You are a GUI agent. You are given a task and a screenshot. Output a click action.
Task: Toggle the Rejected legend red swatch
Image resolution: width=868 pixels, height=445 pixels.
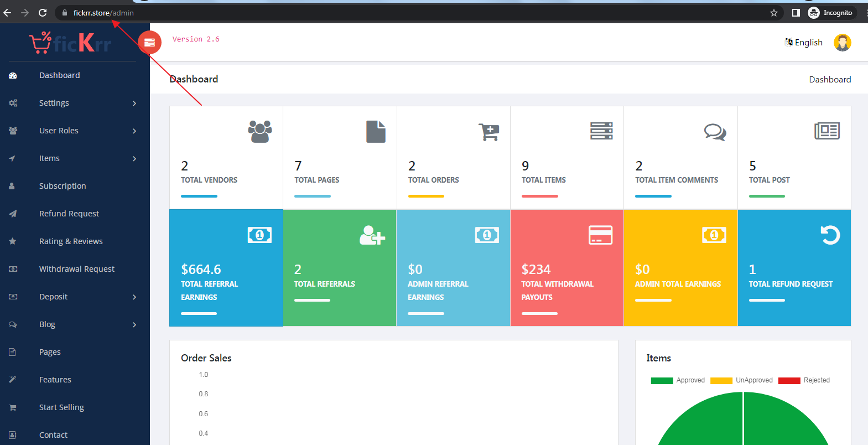789,380
